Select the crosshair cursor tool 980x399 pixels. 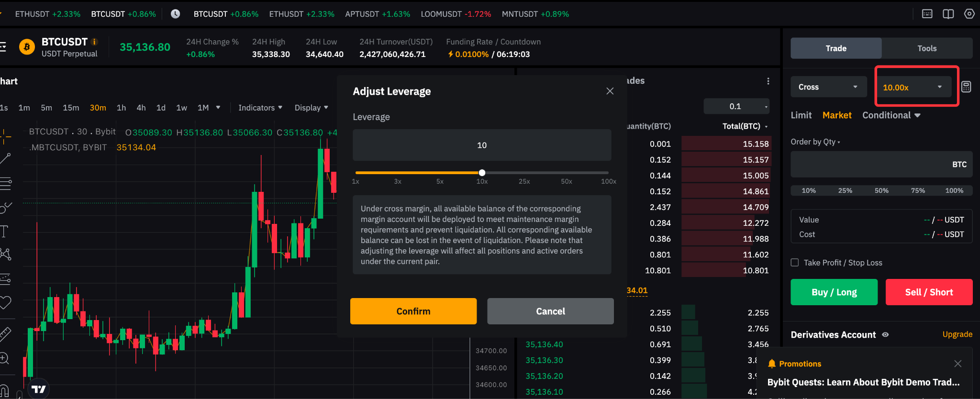pos(5,136)
